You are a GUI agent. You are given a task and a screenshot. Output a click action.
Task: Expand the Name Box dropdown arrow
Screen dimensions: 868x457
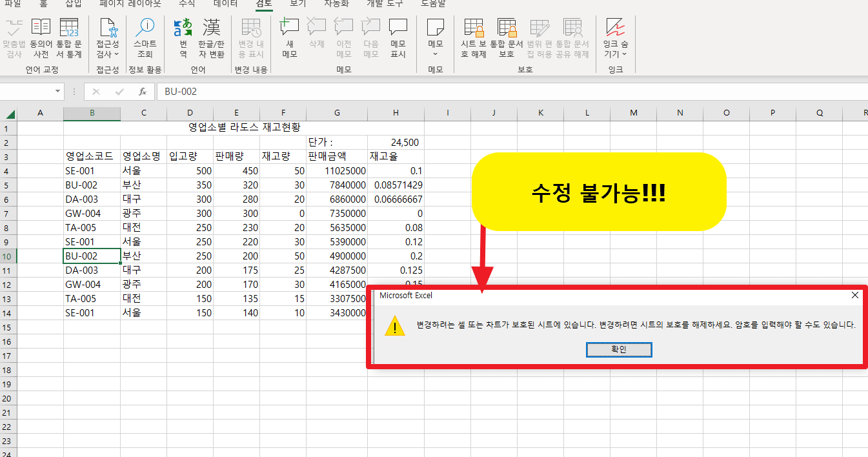tap(57, 92)
